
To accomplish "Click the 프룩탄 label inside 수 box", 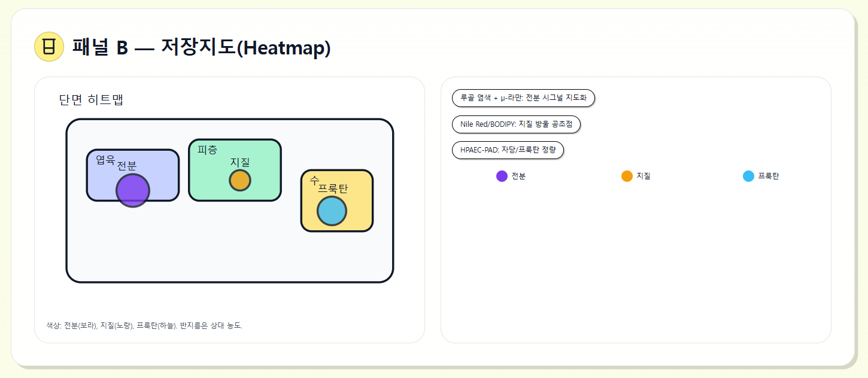I will (x=333, y=188).
